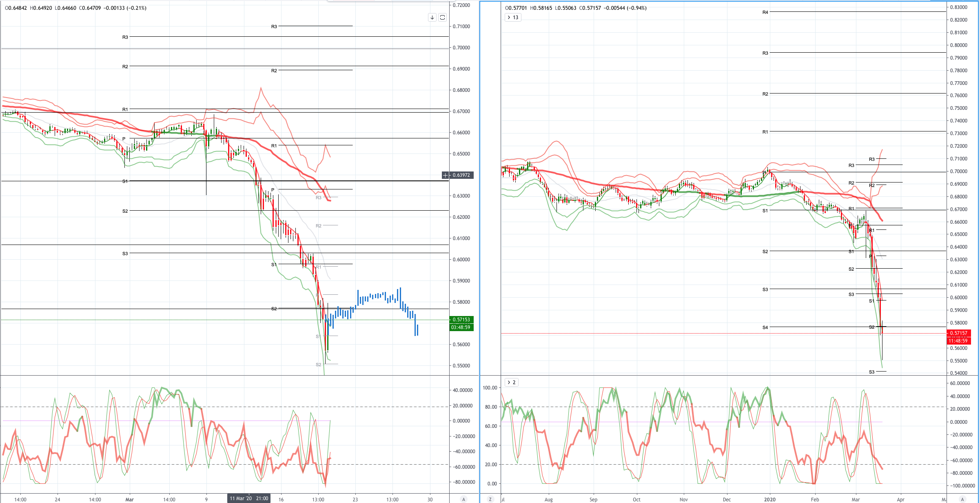The width and height of the screenshot is (980, 503).
Task: Click the red 0.57157 price label
Action: tap(958, 333)
